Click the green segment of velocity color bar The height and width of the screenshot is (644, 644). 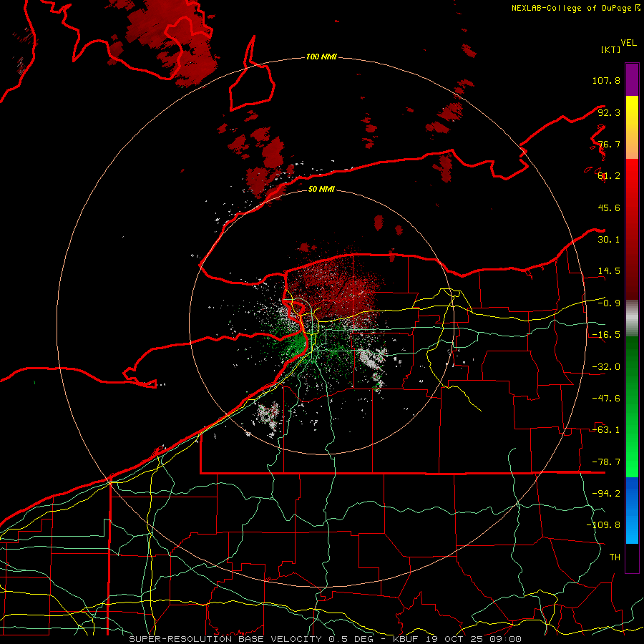coord(632,406)
